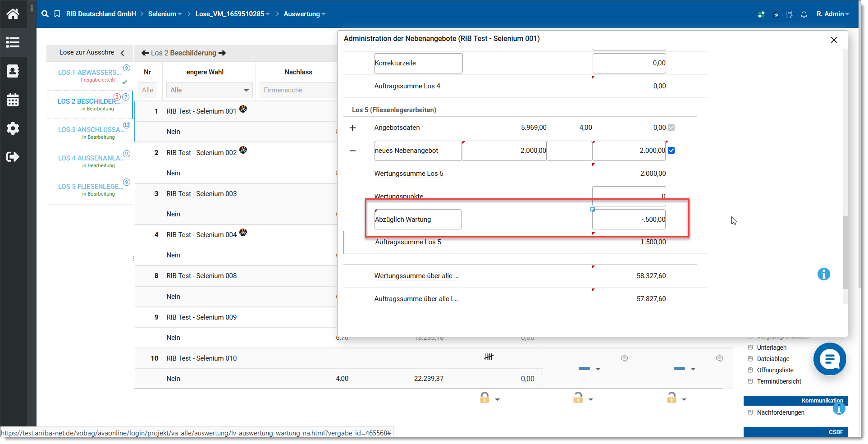
Task: Click the pie icon beside Selenium 001
Action: [x=243, y=109]
